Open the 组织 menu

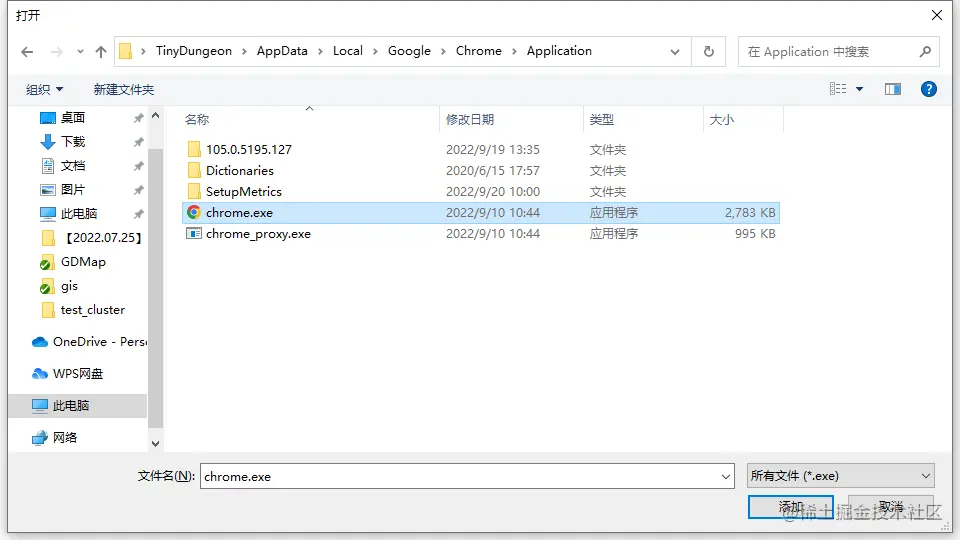coord(45,89)
